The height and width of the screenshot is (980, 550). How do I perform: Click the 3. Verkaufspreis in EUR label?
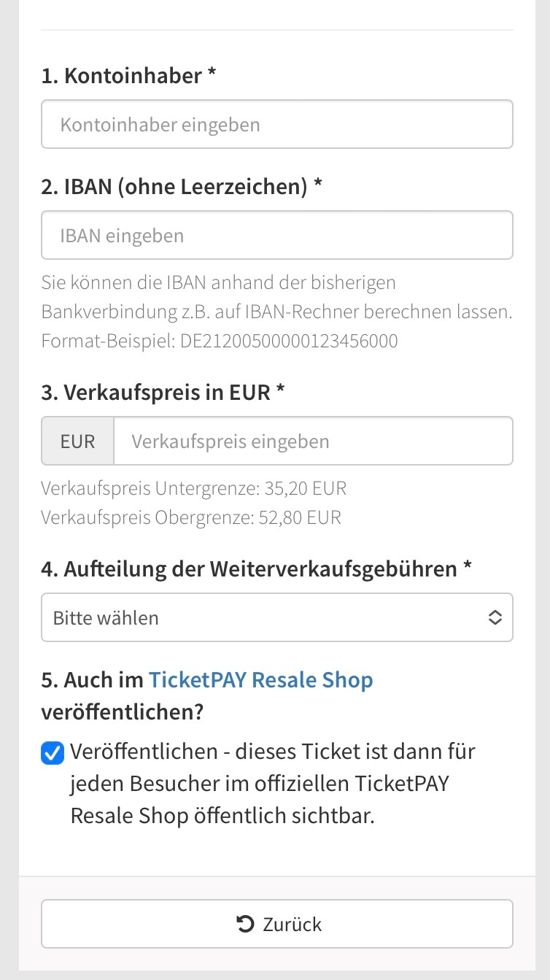pyautogui.click(x=163, y=393)
